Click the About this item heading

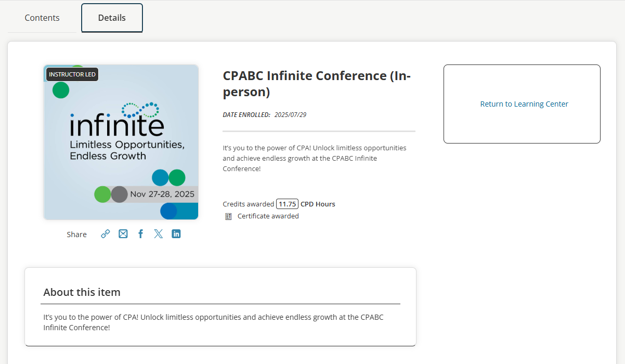(x=82, y=292)
